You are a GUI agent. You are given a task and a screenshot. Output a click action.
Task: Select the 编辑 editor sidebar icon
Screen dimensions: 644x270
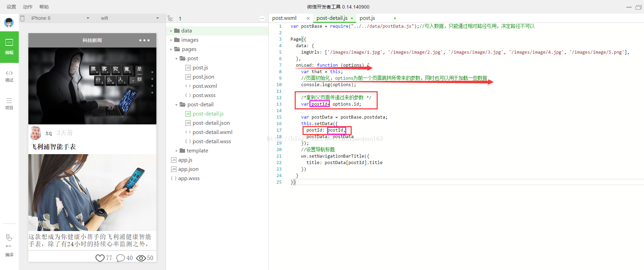pyautogui.click(x=9, y=47)
